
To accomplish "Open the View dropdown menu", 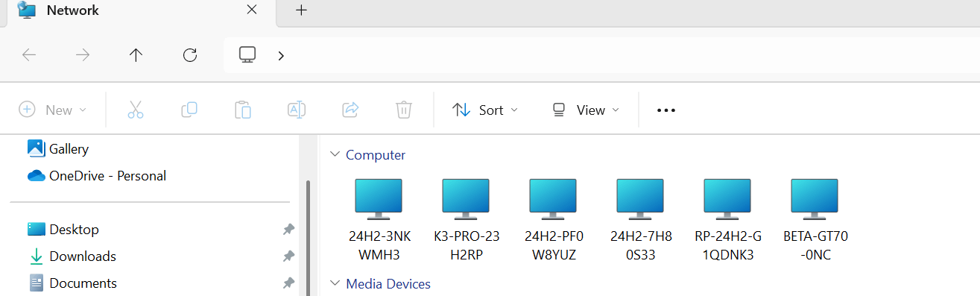I will (586, 110).
